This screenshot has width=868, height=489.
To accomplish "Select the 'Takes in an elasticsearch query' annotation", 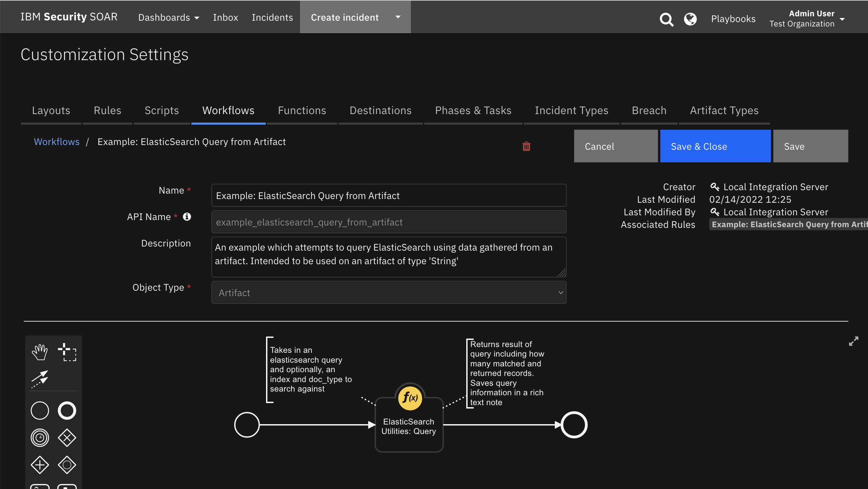I will 310,369.
